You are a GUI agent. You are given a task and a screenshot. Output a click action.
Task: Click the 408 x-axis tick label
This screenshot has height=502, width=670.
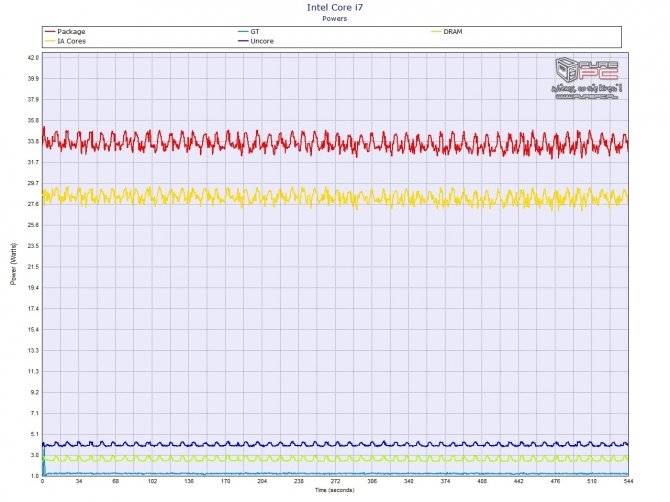tap(482, 481)
